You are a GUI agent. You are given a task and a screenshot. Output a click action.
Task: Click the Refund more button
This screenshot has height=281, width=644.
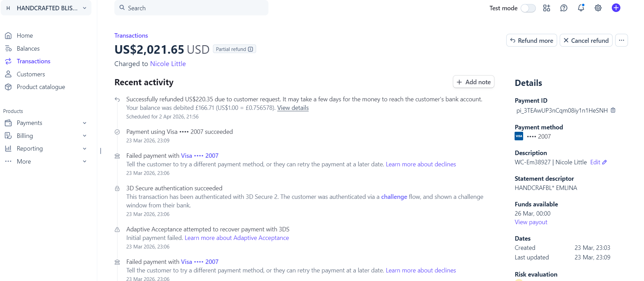tap(531, 40)
